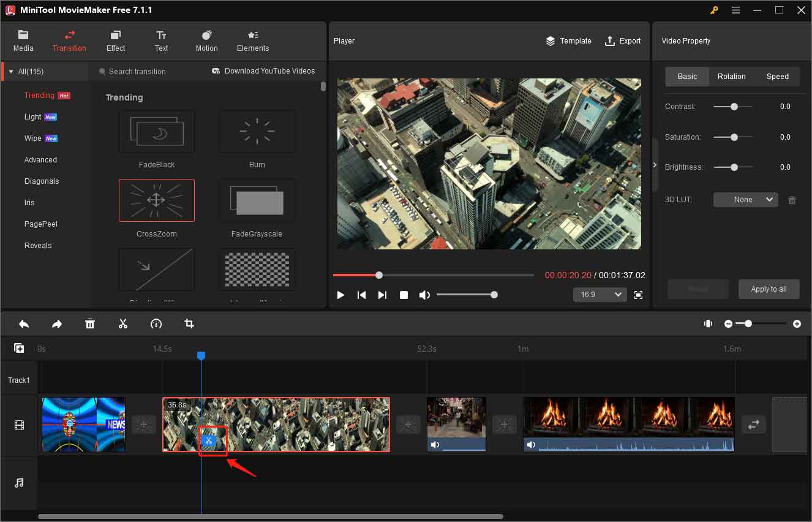Click the Export button
This screenshot has width=812, height=522.
623,41
